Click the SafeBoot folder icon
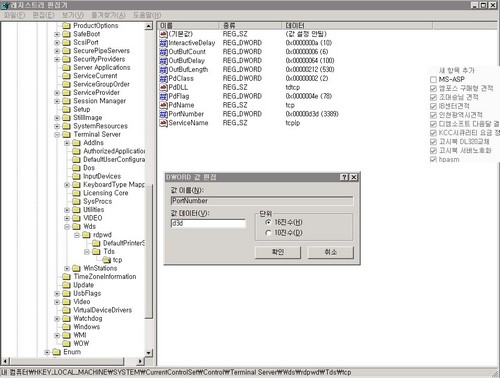The height and width of the screenshot is (378, 500). tap(67, 34)
